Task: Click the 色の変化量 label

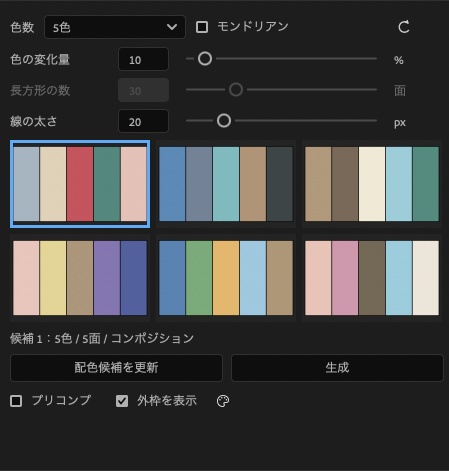Action: tap(40, 60)
